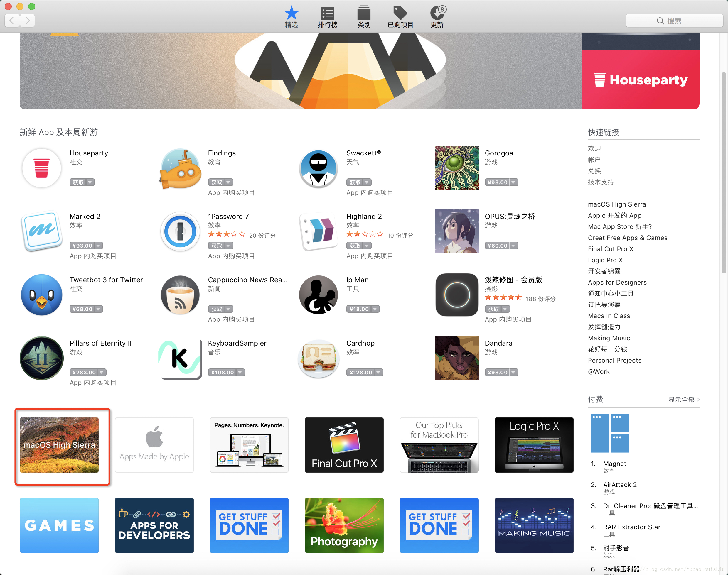Screen dimensions: 728x575
Task: Buy KeyboardSampler for ¥108.00
Action: click(x=222, y=372)
